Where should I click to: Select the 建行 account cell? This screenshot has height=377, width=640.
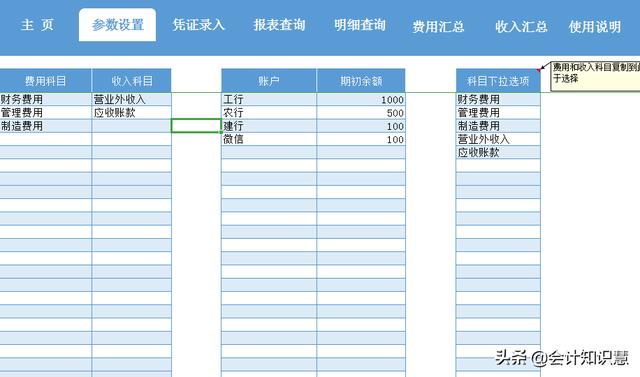pyautogui.click(x=269, y=126)
